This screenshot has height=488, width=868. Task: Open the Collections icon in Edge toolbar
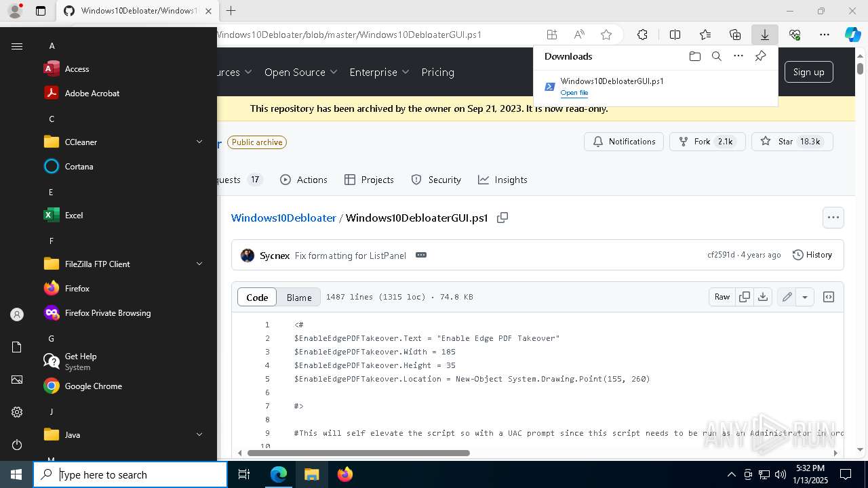tap(735, 35)
